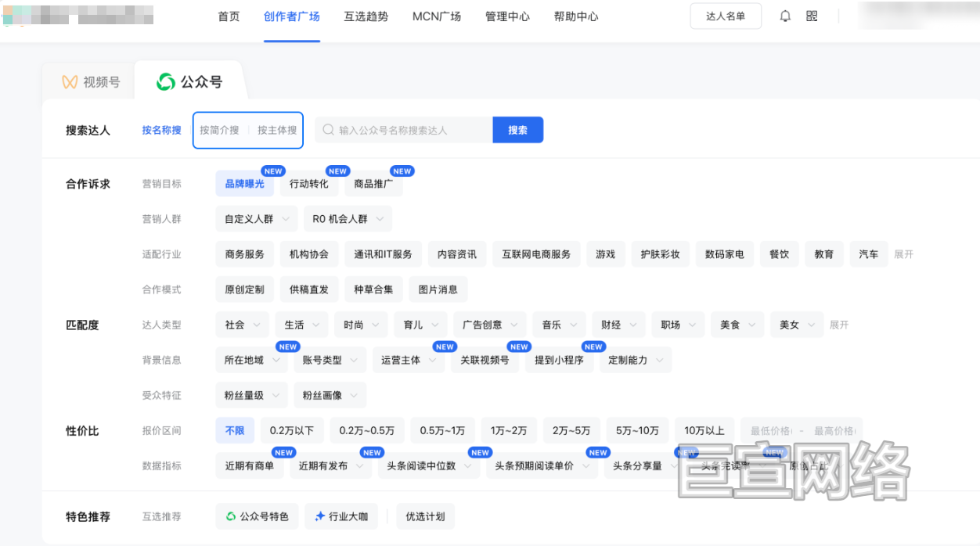980x546 pixels.
Task: Open the 头条预期阅读单价 dropdown
Action: pos(542,465)
